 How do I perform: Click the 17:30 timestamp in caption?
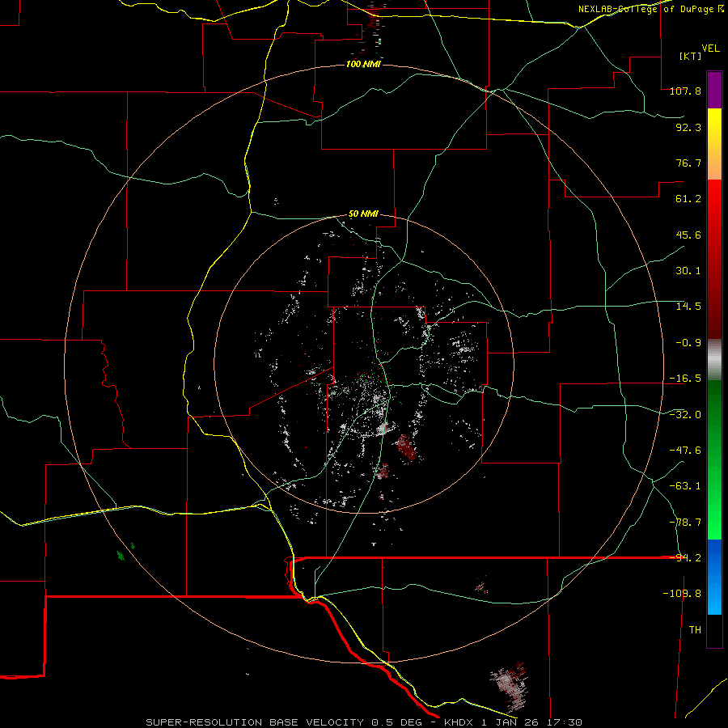565,722
